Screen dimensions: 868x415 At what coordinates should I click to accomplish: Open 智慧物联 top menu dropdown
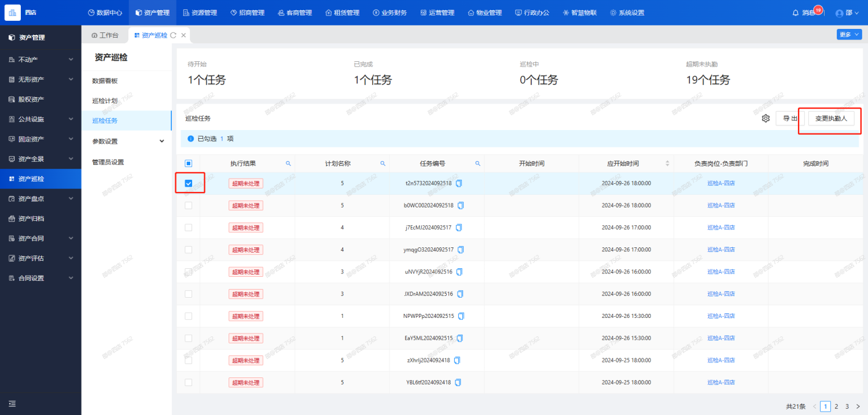[x=581, y=13]
